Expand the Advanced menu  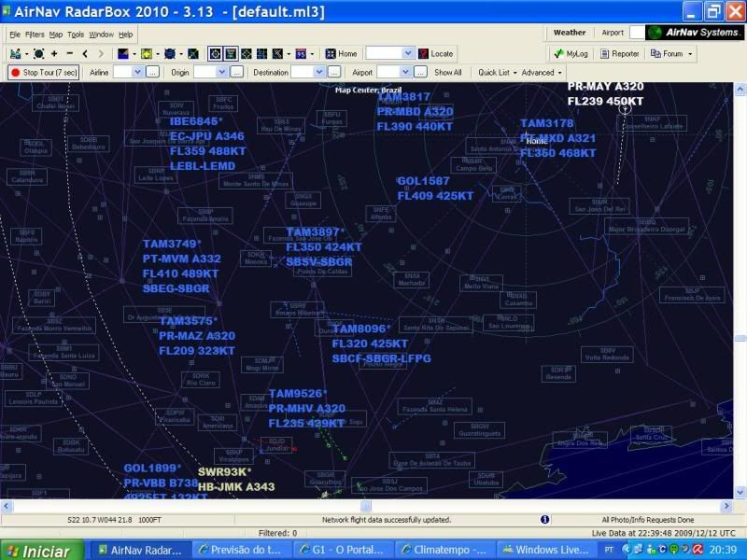tap(542, 73)
